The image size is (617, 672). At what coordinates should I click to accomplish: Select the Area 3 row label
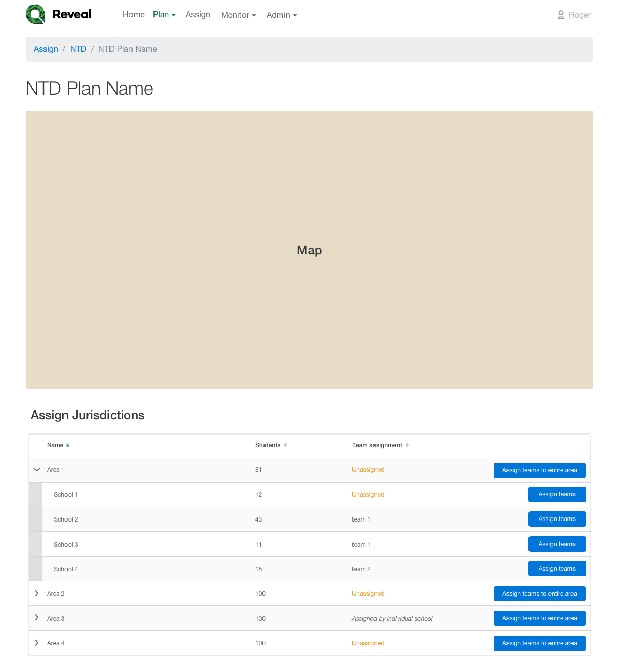[x=56, y=618]
